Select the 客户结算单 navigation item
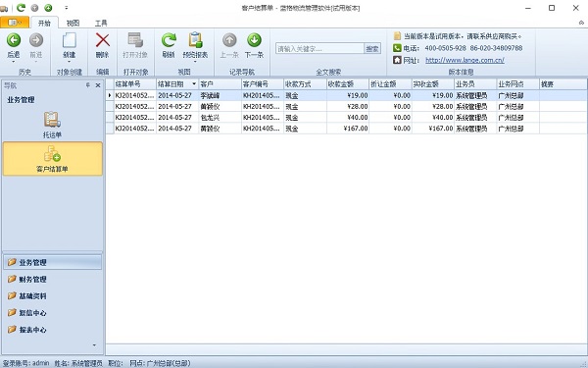Viewport: 588px width, 368px height. coord(53,158)
